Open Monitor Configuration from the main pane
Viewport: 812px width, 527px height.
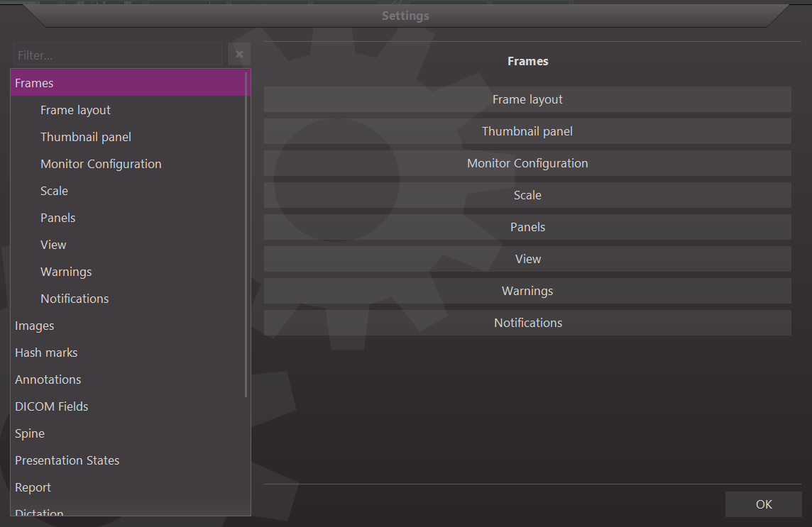pos(527,163)
